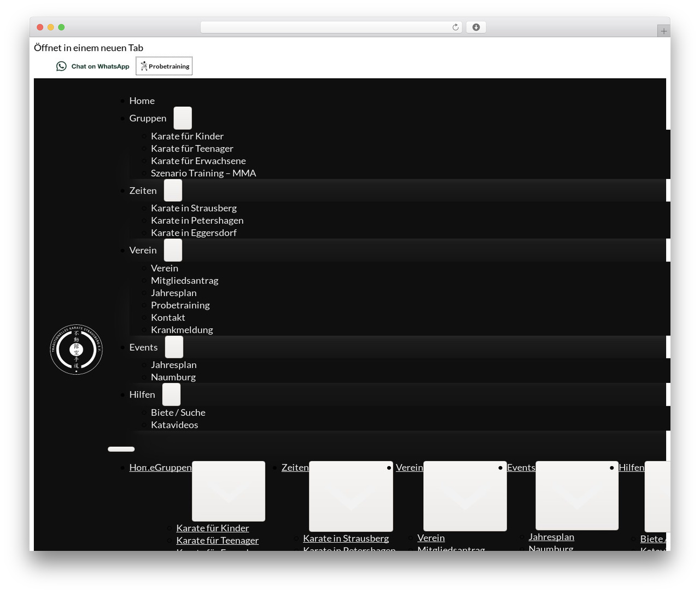Viewport: 700px width, 593px height.
Task: Click the browser download icon
Action: click(x=476, y=27)
